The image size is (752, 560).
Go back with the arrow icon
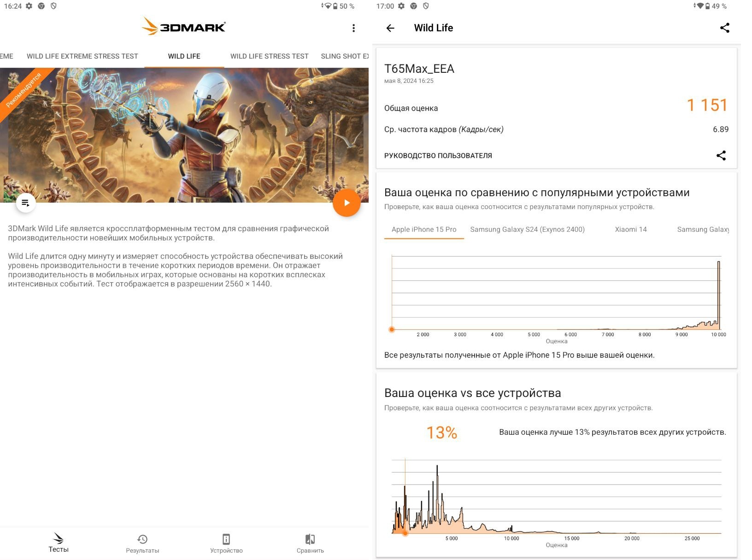(390, 28)
